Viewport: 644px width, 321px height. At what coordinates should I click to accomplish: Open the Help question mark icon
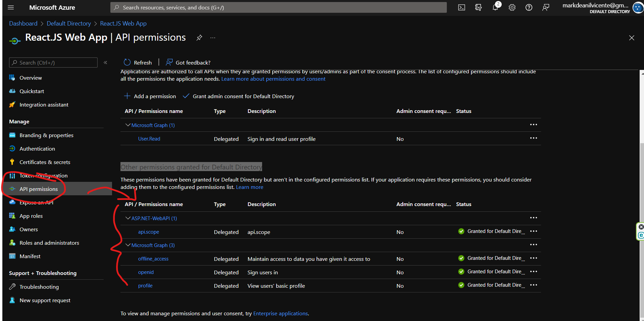click(x=529, y=7)
